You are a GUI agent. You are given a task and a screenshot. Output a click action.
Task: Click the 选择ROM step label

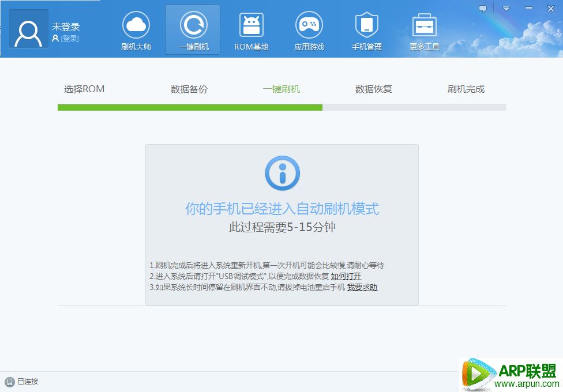pyautogui.click(x=84, y=89)
